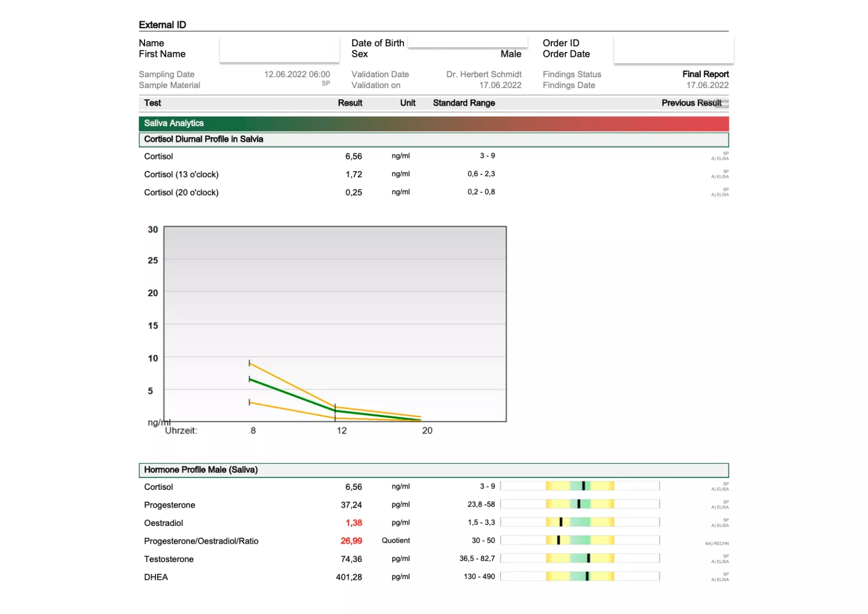Image resolution: width=868 pixels, height=614 pixels.
Task: Click the red ratio result 26,99
Action: point(351,541)
